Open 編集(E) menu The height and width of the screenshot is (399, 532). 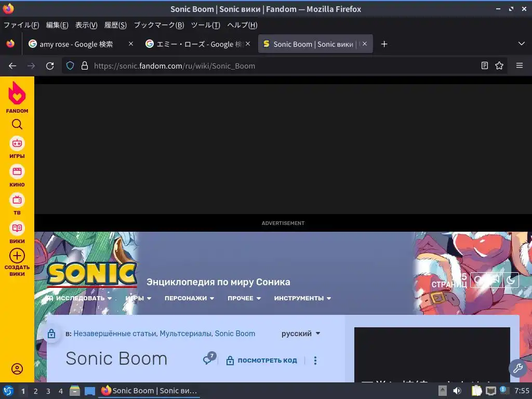click(57, 25)
